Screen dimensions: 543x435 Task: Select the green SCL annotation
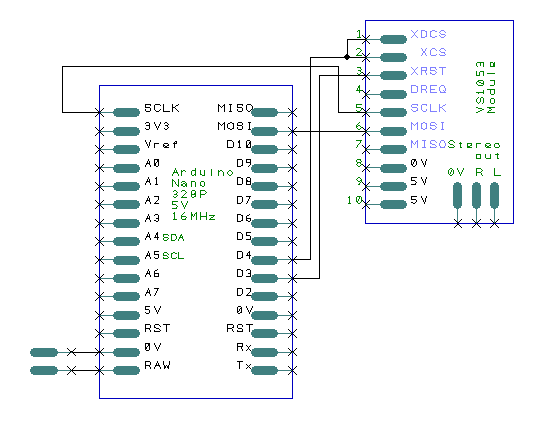(x=173, y=256)
